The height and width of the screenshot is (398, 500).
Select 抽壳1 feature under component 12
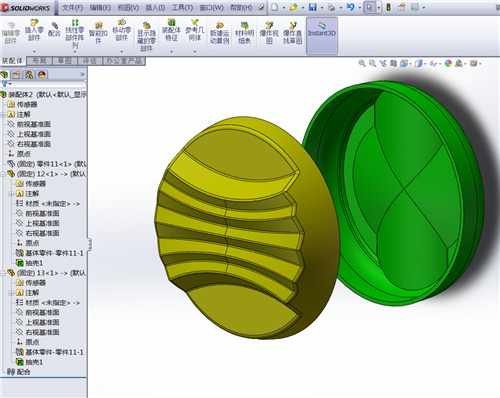34,263
